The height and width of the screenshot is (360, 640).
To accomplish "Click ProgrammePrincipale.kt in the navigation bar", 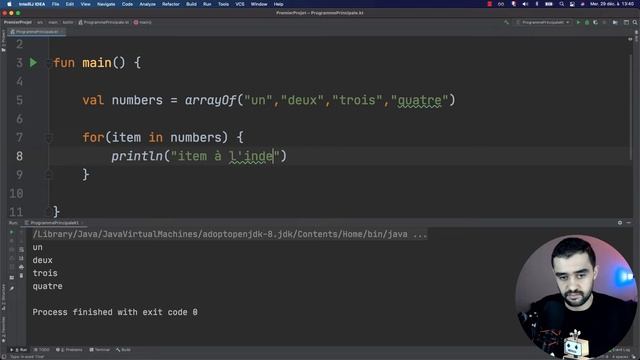I will click(104, 22).
